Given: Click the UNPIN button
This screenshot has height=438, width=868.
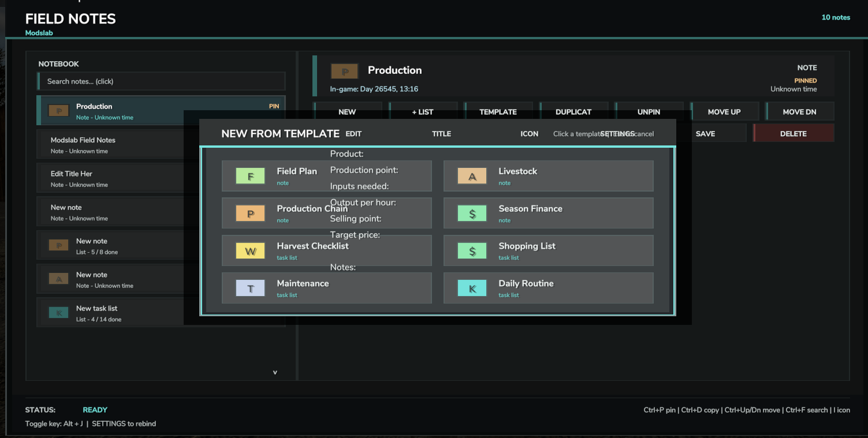Looking at the screenshot, I should tap(649, 111).
